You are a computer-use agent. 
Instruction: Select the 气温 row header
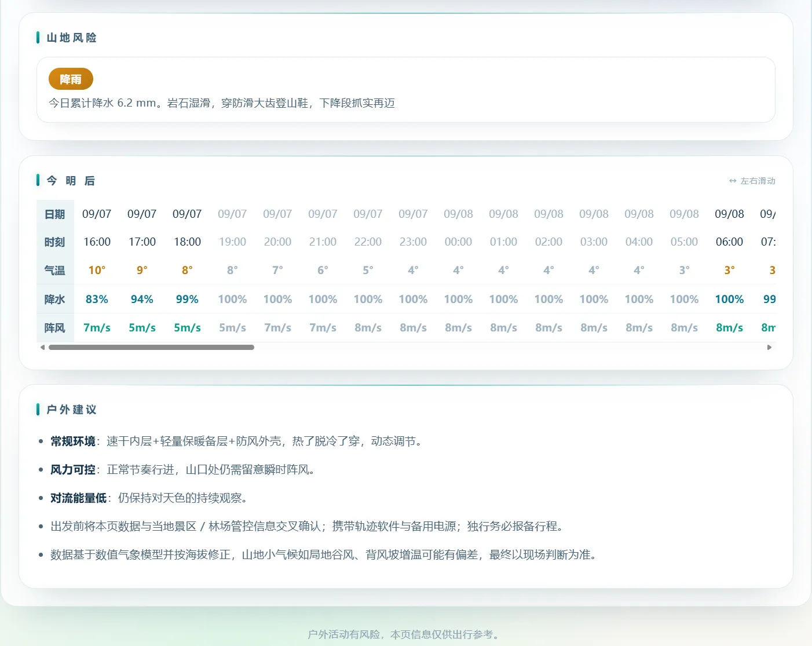tap(55, 271)
